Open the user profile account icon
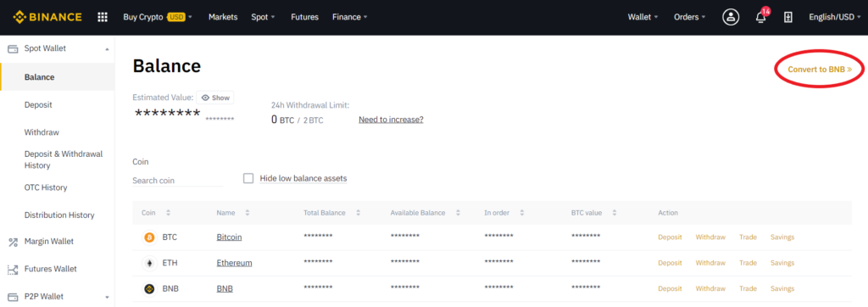Viewport: 868px width, 307px height. click(x=731, y=17)
